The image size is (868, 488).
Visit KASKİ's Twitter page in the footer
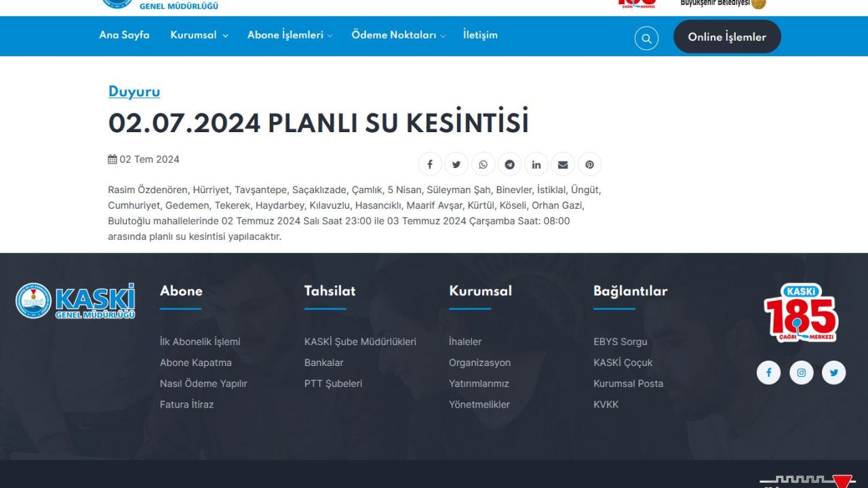tap(833, 372)
